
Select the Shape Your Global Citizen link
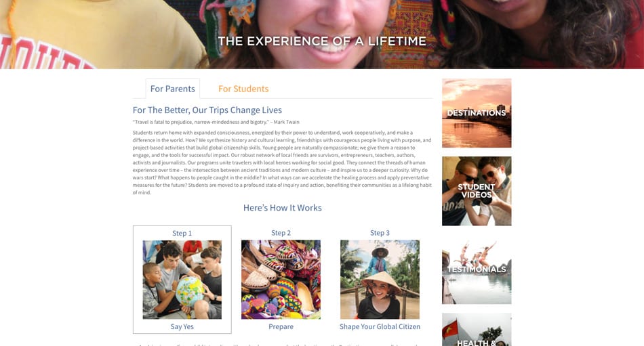[x=380, y=327]
